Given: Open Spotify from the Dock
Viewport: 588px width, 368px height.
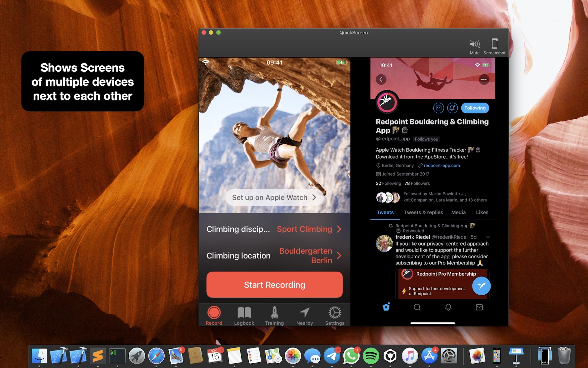Looking at the screenshot, I should click(371, 356).
